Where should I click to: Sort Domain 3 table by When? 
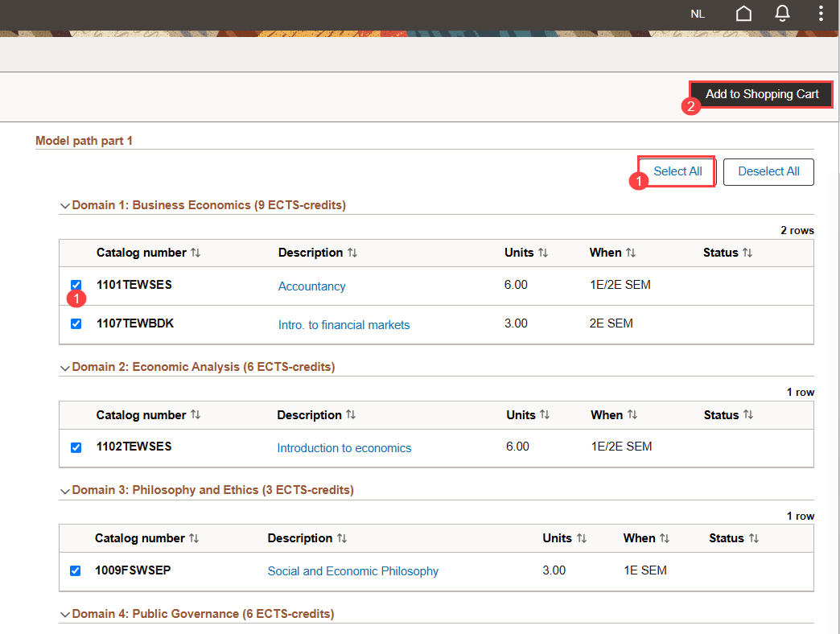pos(647,538)
